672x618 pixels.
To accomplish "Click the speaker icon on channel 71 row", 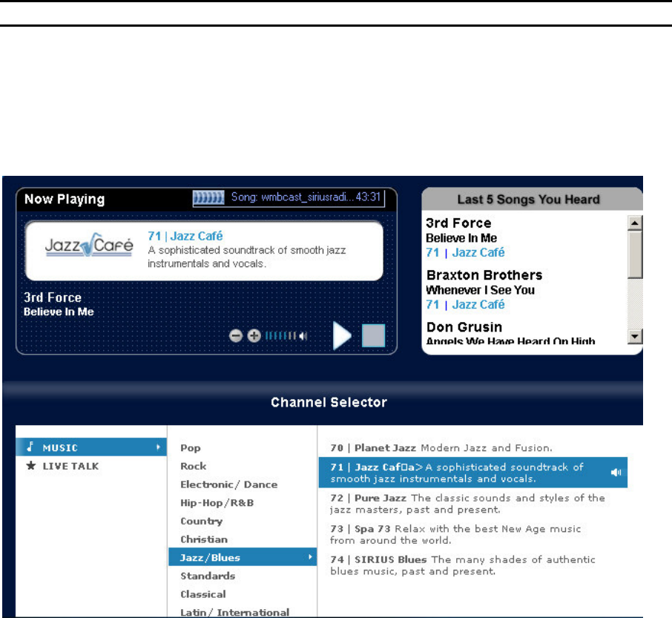I will click(616, 473).
